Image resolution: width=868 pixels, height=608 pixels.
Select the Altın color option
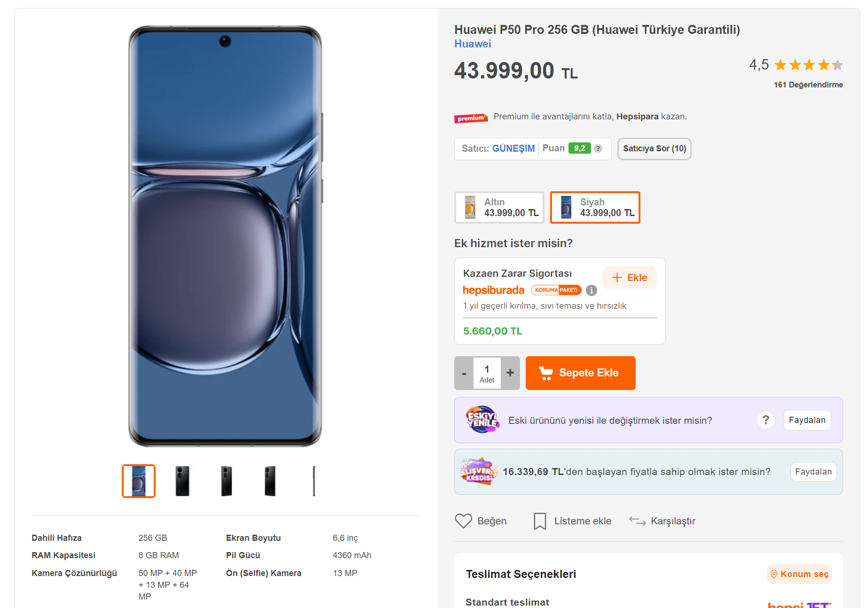pyautogui.click(x=499, y=207)
